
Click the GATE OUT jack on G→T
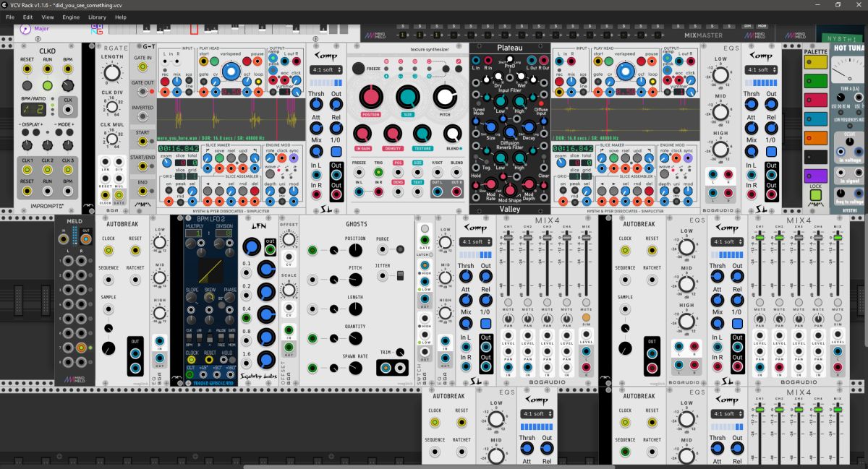click(x=142, y=92)
